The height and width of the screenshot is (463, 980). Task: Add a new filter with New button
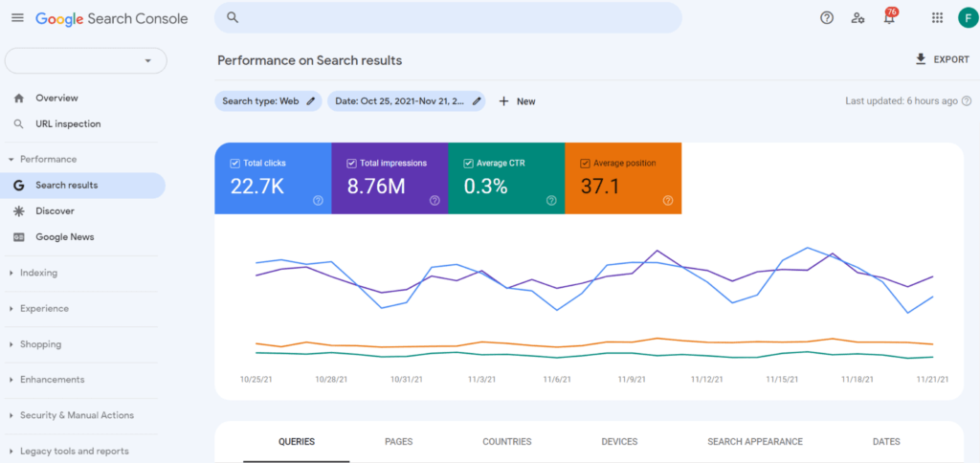click(517, 101)
